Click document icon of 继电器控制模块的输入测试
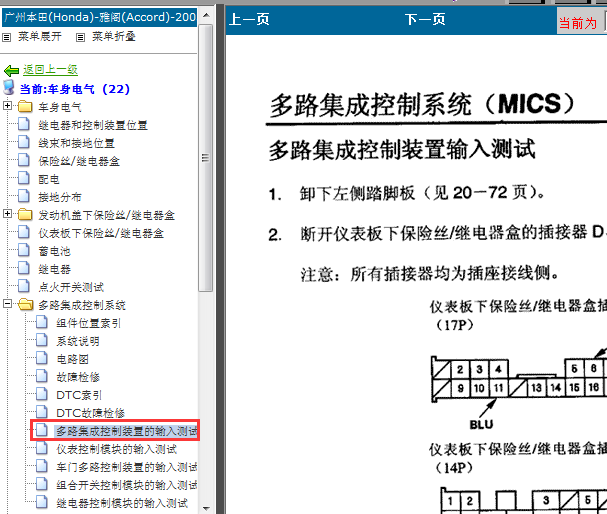The image size is (607, 514). (42, 502)
